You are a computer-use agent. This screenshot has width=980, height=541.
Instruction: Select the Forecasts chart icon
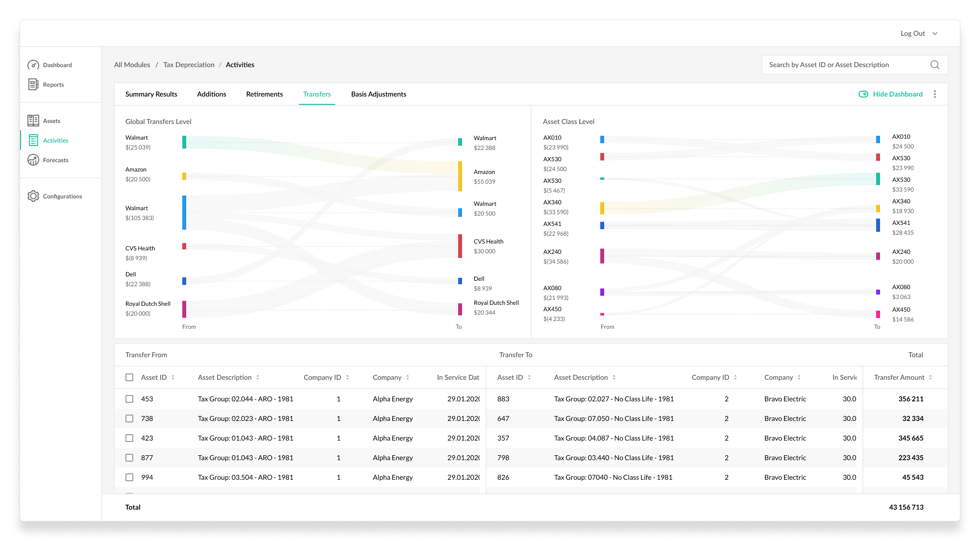pyautogui.click(x=33, y=160)
